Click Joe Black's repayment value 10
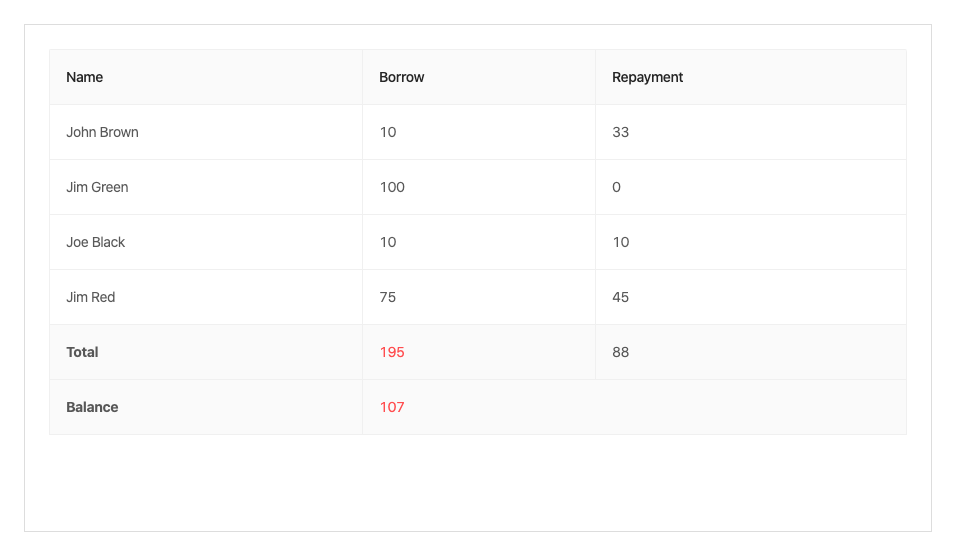 tap(621, 242)
